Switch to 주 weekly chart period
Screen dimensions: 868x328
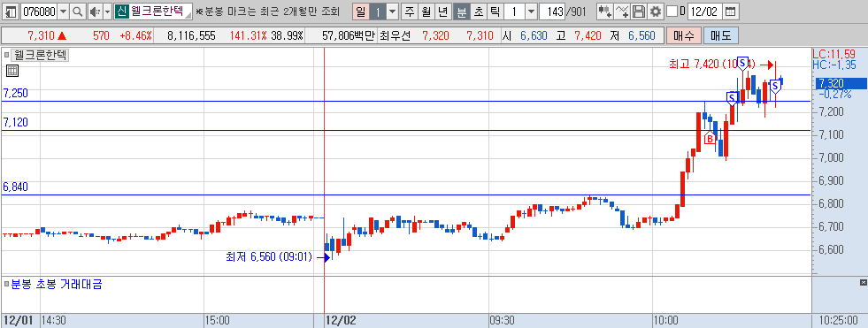point(409,11)
